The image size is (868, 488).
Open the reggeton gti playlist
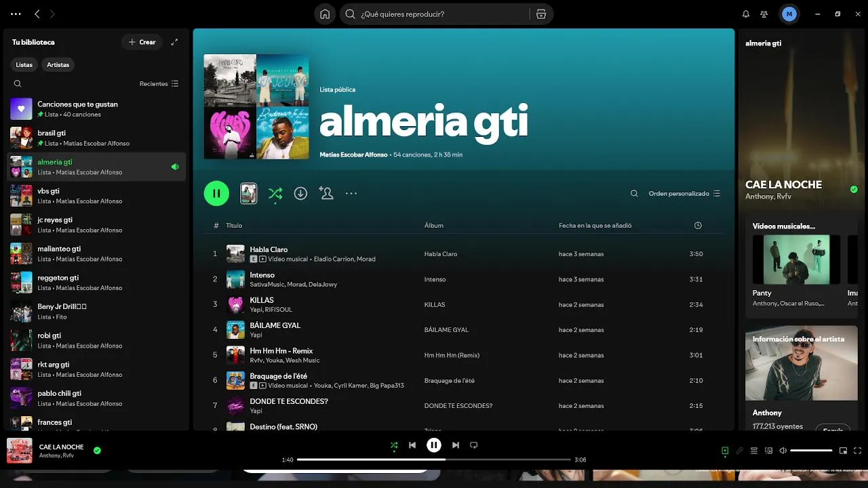point(96,283)
